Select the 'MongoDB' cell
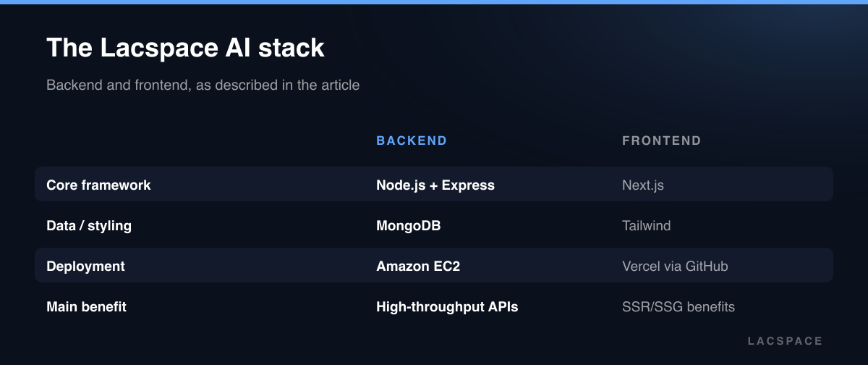868x365 pixels. click(409, 225)
